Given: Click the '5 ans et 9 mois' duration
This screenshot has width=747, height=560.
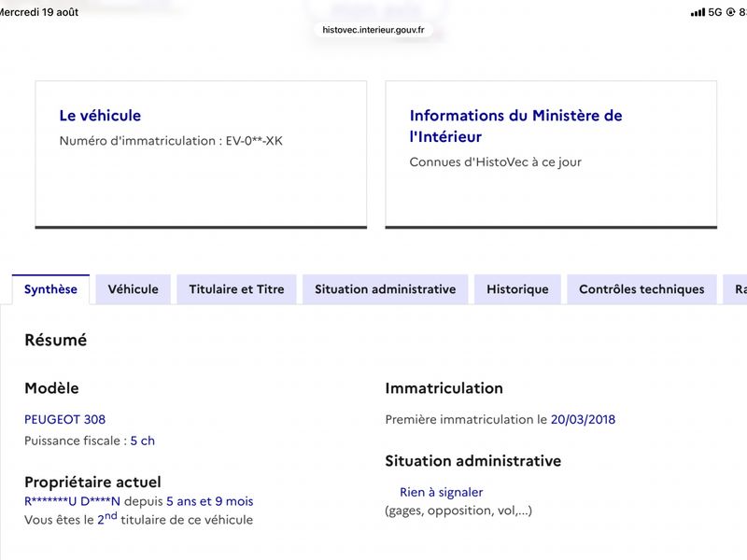Looking at the screenshot, I should click(209, 501).
